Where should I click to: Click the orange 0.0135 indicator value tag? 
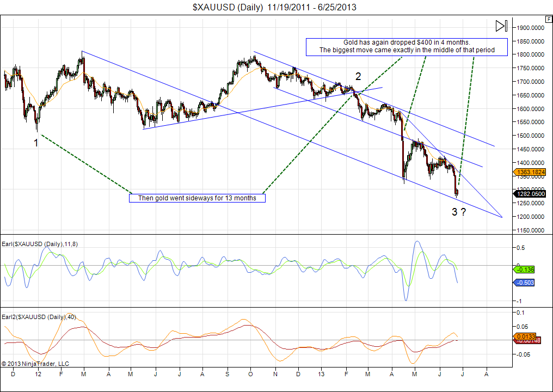[x=526, y=336]
